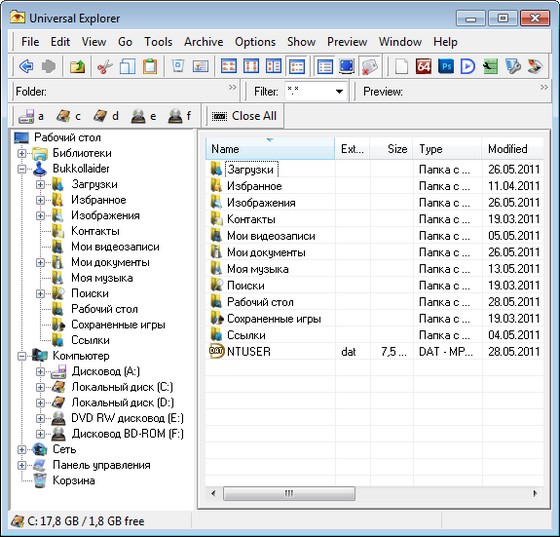Click the Cut scissors icon
The width and height of the screenshot is (560, 537).
point(105,66)
